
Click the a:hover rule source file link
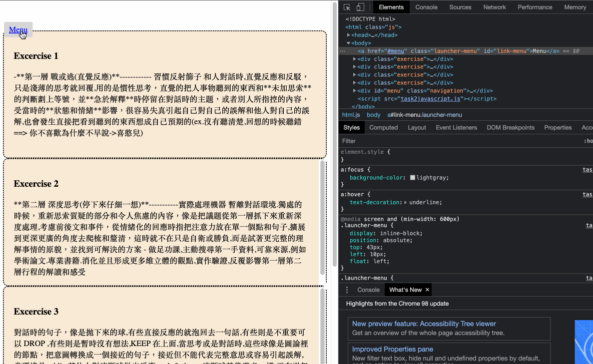click(588, 194)
